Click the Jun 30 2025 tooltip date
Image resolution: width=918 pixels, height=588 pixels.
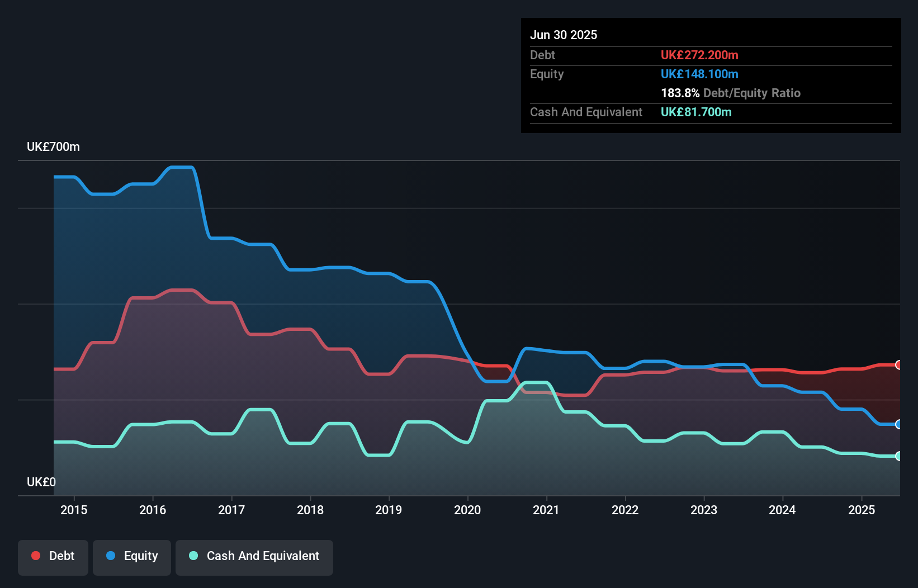(564, 35)
